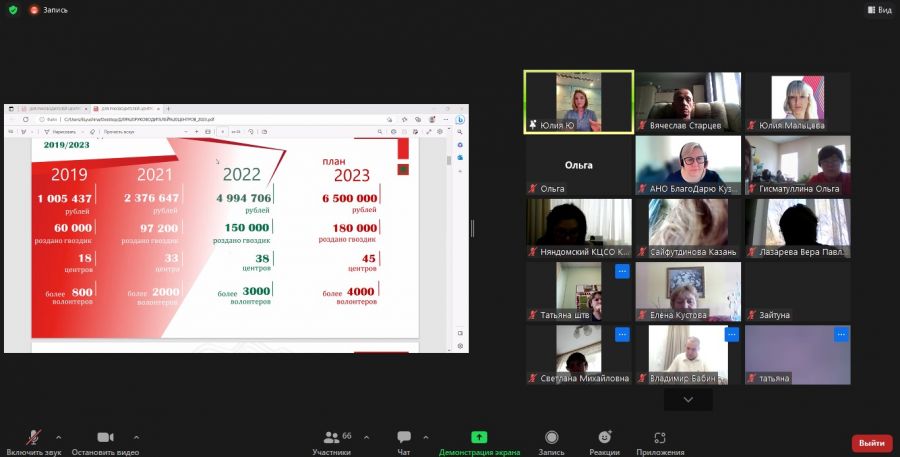Open the Вид view menu

point(879,10)
